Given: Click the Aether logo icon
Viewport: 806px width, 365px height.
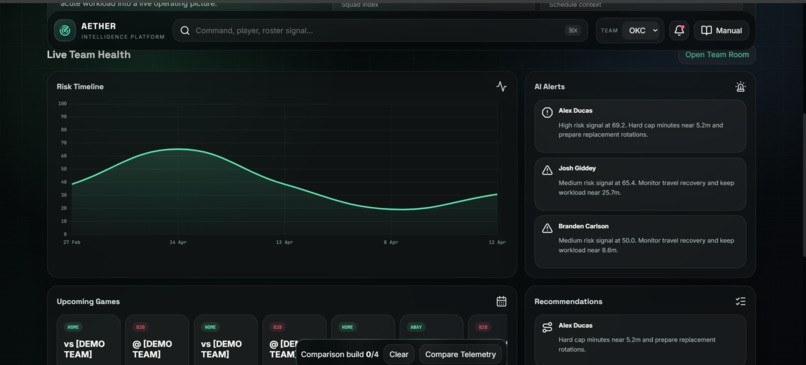Looking at the screenshot, I should point(65,30).
